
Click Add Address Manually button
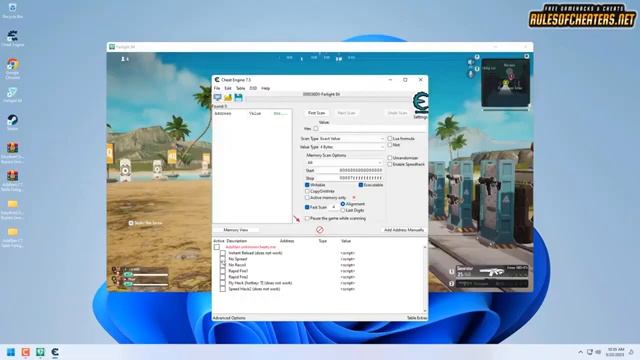tap(404, 230)
